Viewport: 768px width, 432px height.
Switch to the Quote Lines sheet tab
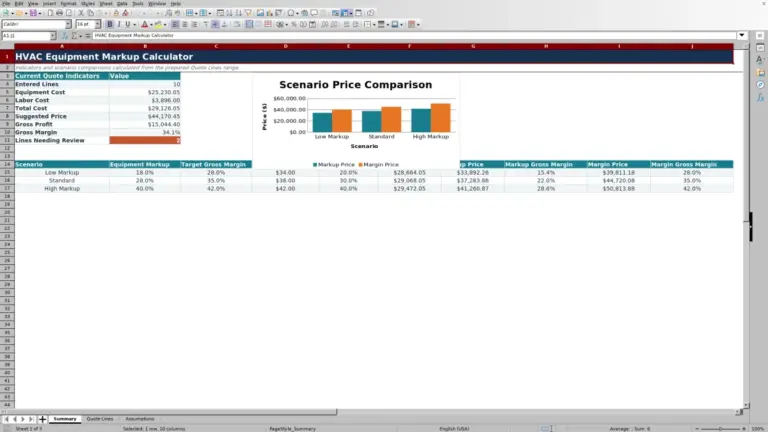[100, 419]
